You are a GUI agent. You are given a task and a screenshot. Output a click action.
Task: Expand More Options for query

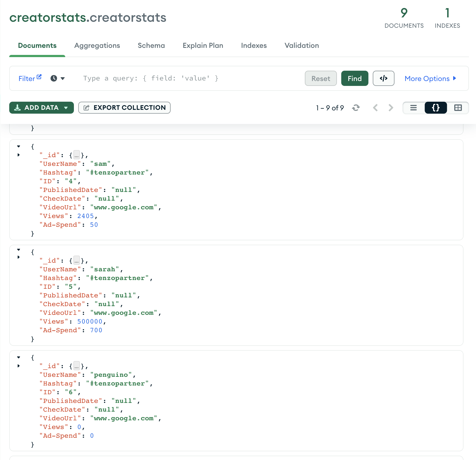tap(430, 79)
